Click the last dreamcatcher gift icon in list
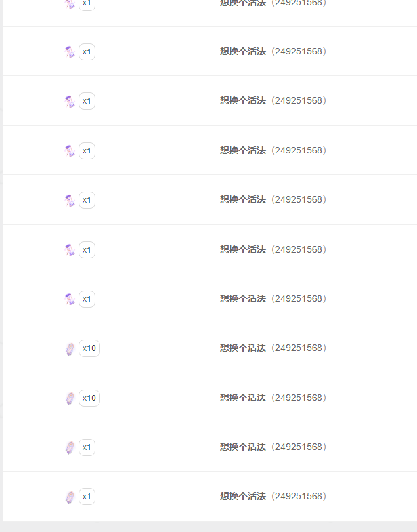 (x=70, y=497)
